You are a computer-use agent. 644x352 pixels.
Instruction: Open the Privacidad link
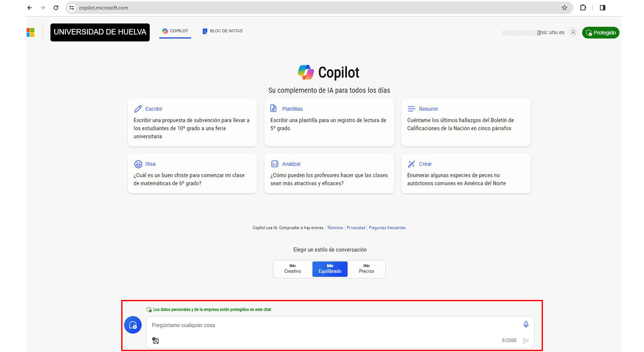[x=356, y=228]
